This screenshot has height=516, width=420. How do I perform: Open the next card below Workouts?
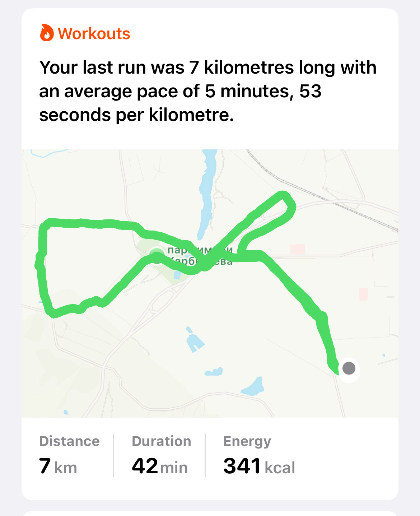coord(210,513)
